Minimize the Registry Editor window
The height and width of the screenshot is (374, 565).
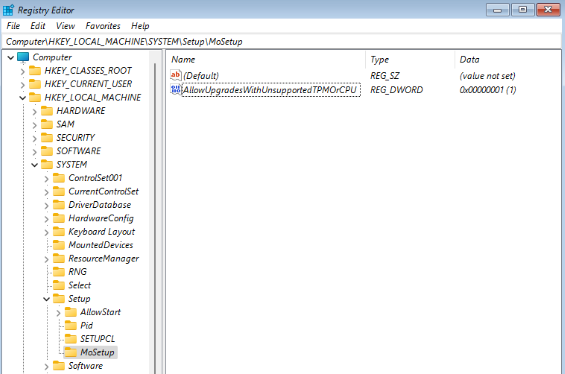[x=498, y=10]
